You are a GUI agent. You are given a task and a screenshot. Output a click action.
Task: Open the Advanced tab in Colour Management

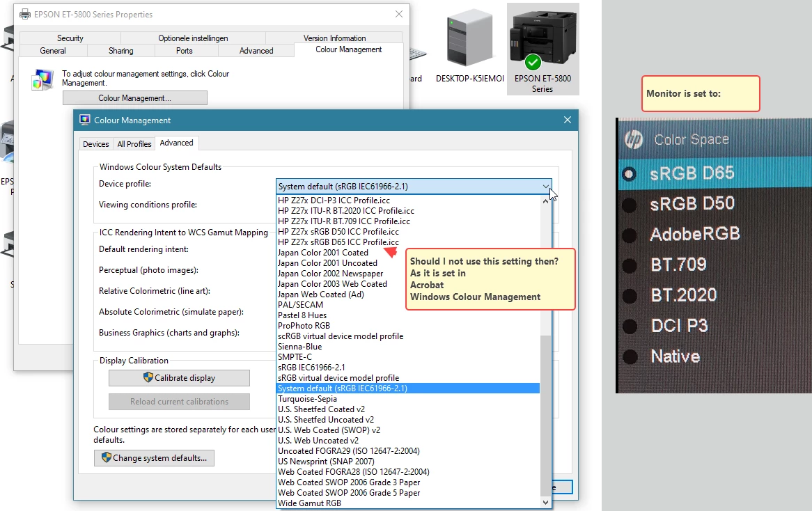pos(177,143)
